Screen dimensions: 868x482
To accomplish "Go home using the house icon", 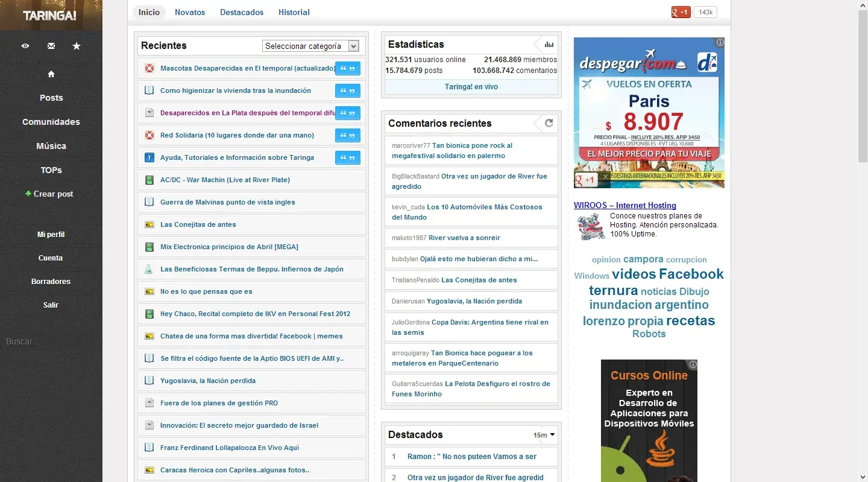I will pos(51,74).
